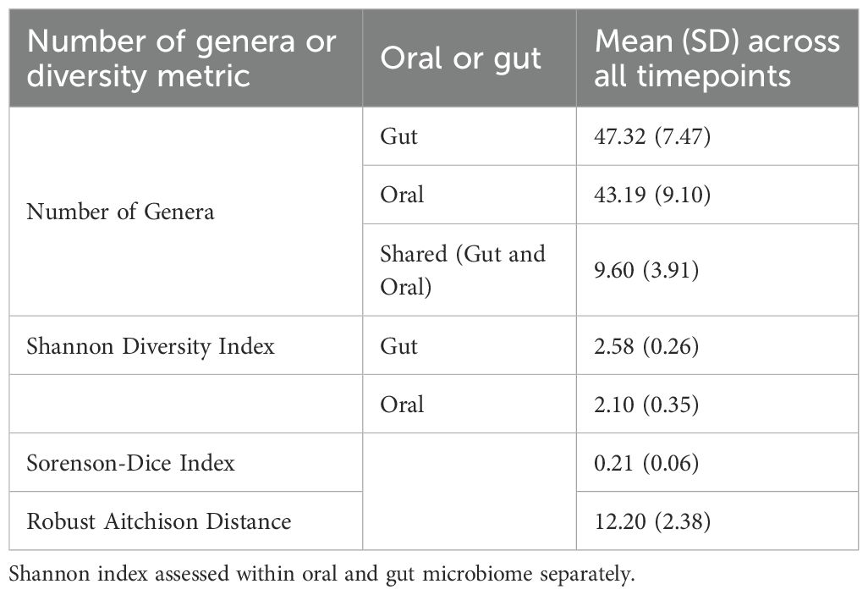The height and width of the screenshot is (595, 868).
Task: Select the 'Number of Genera' row label
Action: [x=120, y=212]
